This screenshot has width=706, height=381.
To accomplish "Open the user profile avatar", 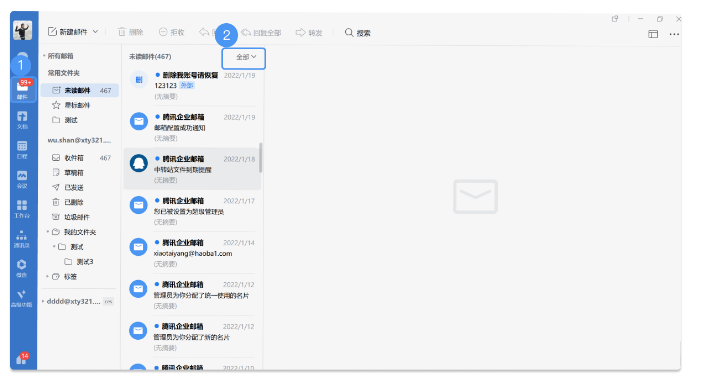I will [22, 30].
